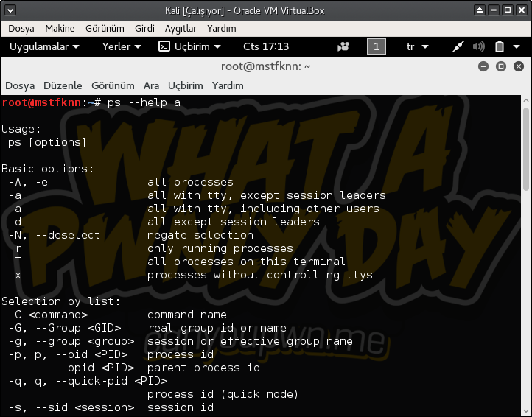Screen dimensions: 532x417
Task: Open the terminal's Düzenle menu
Action: 63,85
